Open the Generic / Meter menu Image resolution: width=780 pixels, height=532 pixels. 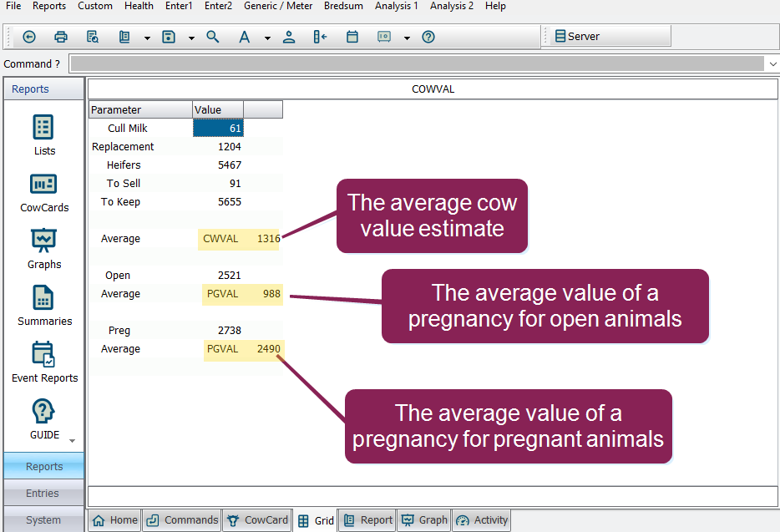pos(278,6)
